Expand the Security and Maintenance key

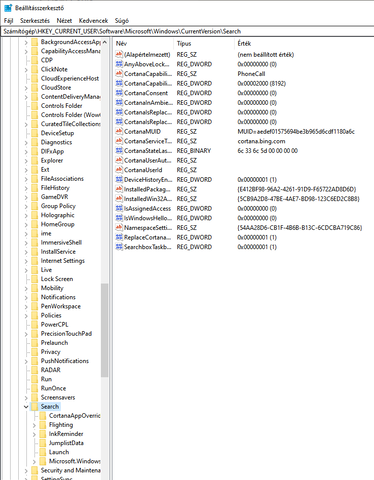(26, 471)
